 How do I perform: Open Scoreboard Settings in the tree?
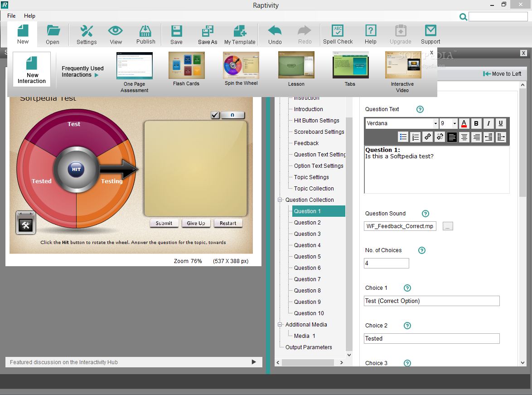tap(319, 132)
